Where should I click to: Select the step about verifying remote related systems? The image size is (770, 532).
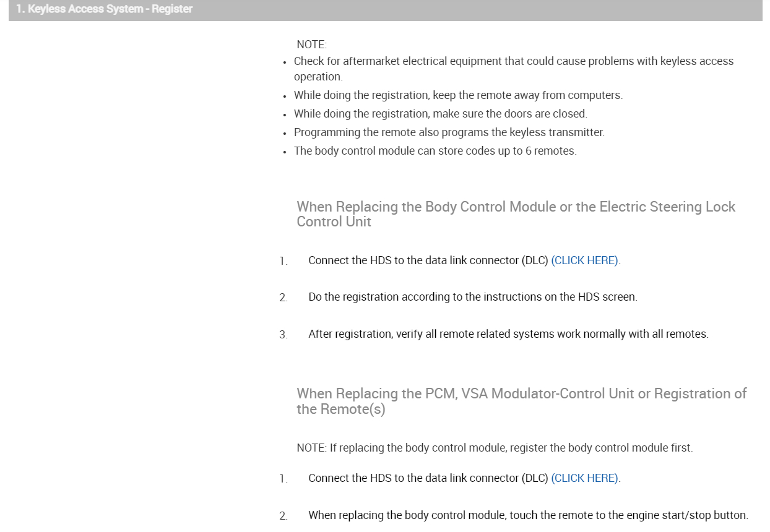(508, 334)
